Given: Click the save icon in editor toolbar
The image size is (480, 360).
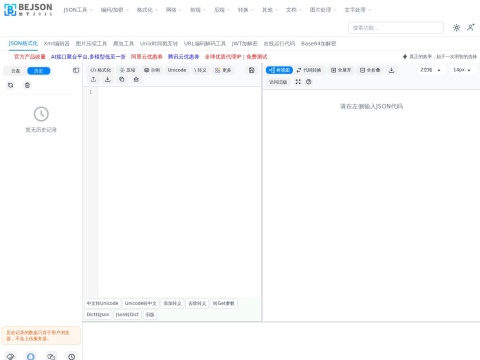Looking at the screenshot, I should 252,70.
